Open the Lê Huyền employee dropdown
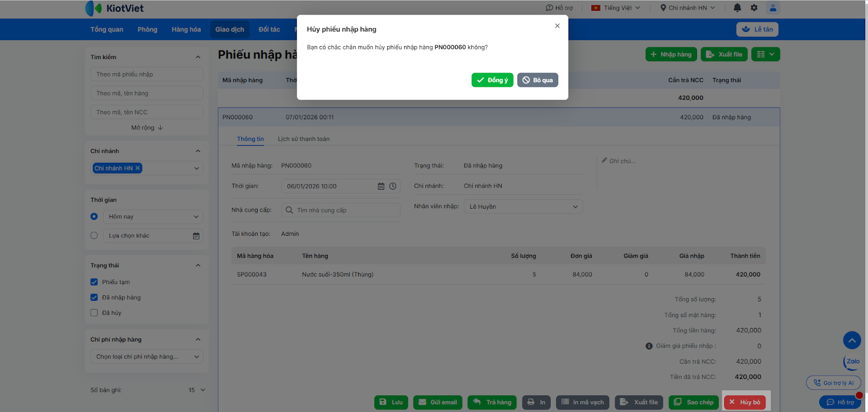Image resolution: width=868 pixels, height=412 pixels. pyautogui.click(x=524, y=207)
